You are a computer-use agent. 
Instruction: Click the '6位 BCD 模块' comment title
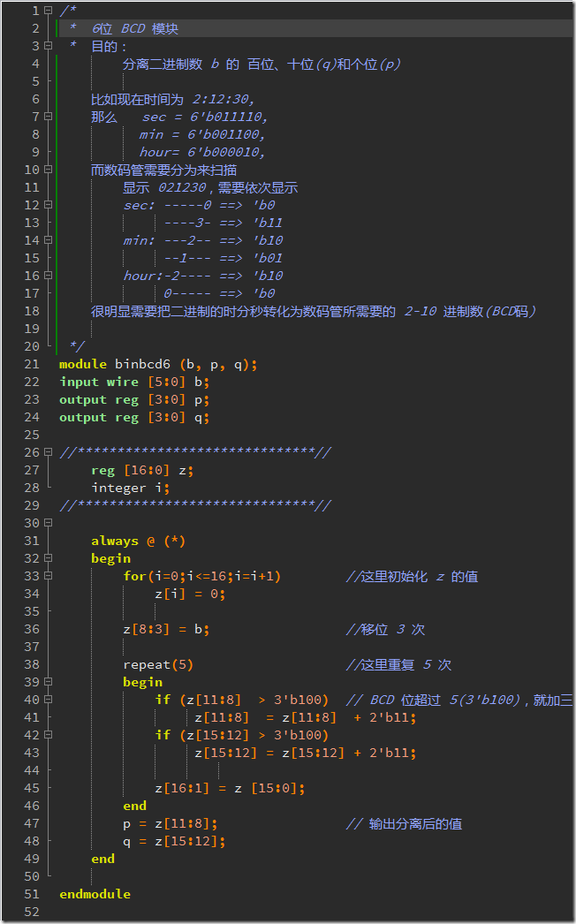pos(135,28)
